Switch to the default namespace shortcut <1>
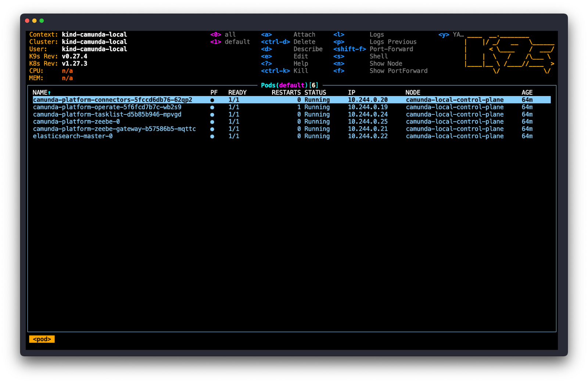 (x=230, y=42)
